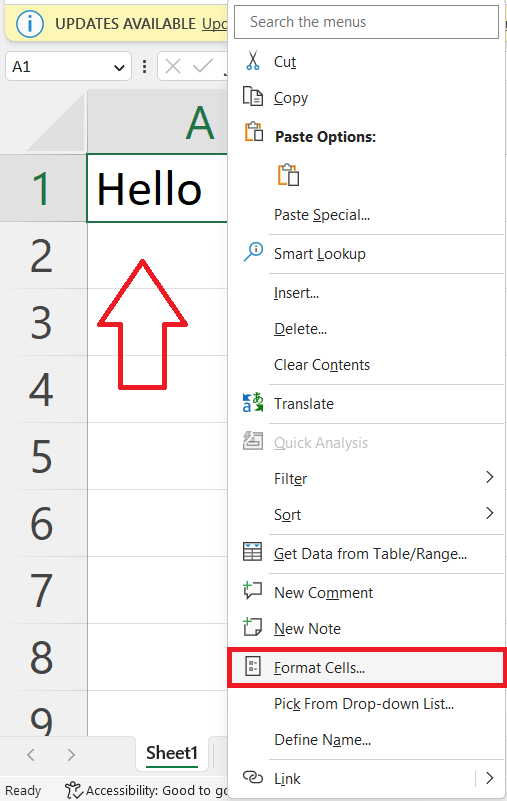Select the row 5 header

pyautogui.click(x=42, y=456)
